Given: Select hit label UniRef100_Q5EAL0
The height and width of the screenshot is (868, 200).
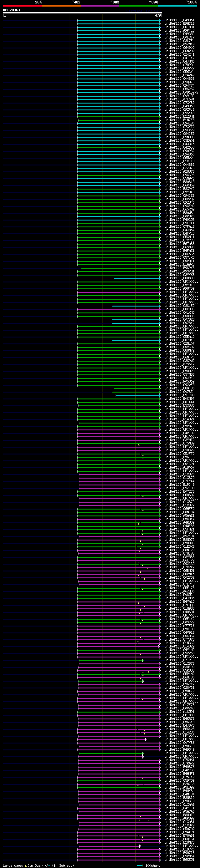Looking at the screenshot, I should 179,337.
